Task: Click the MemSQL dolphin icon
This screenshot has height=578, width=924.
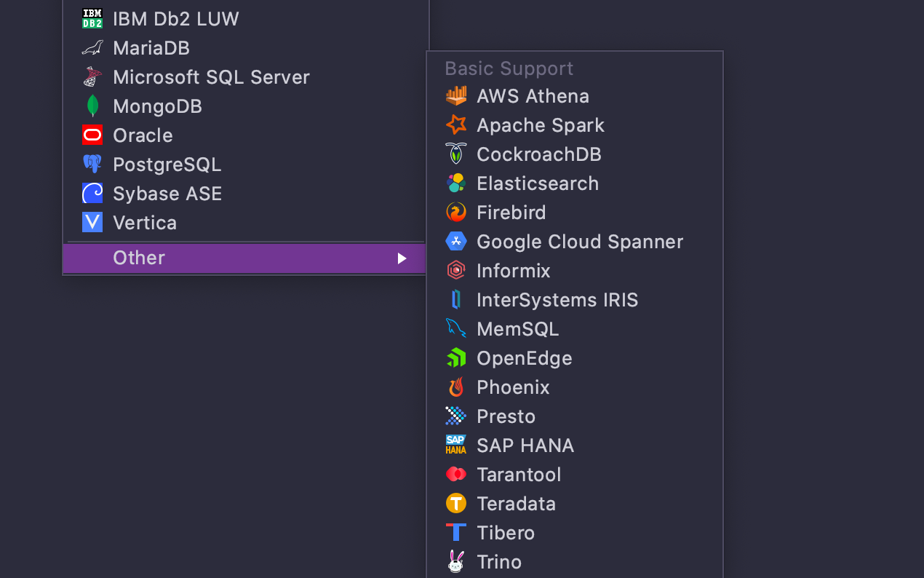Action: [456, 329]
